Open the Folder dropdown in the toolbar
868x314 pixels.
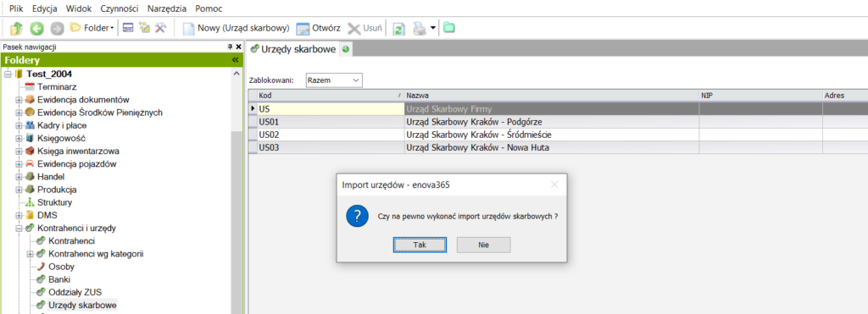coord(92,28)
